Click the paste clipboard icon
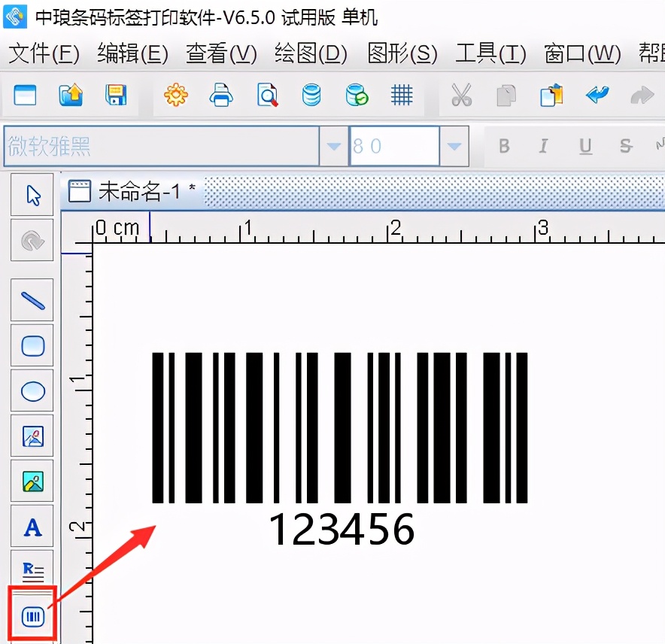This screenshot has width=665, height=644. pos(551,95)
